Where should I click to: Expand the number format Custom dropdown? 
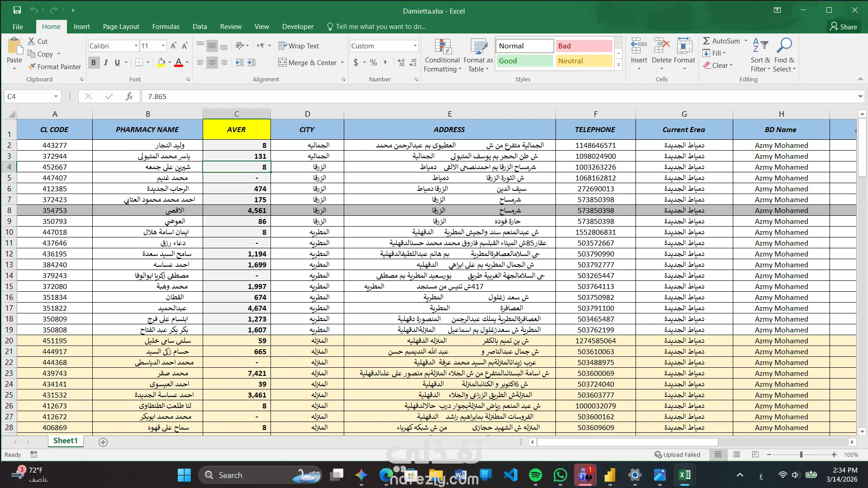415,46
